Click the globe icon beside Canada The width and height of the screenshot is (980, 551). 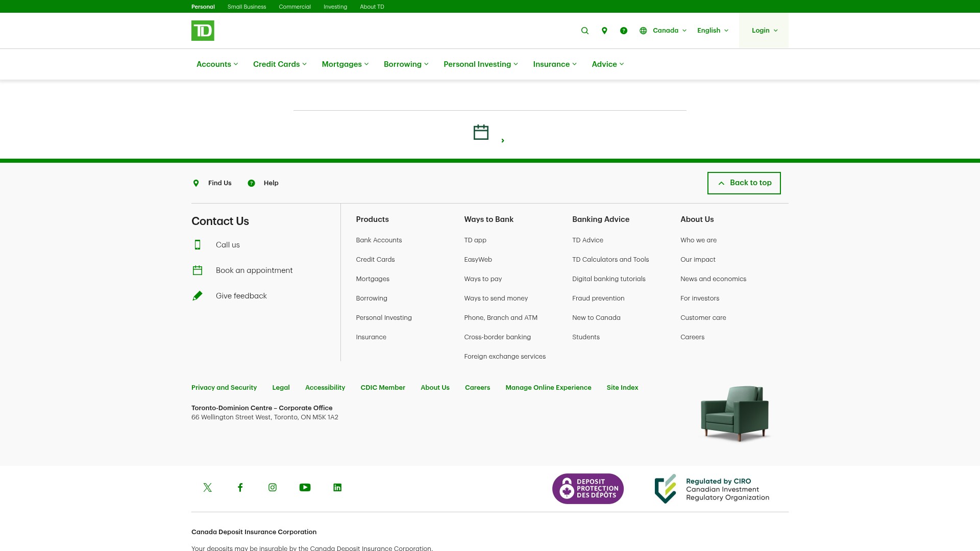(x=643, y=31)
